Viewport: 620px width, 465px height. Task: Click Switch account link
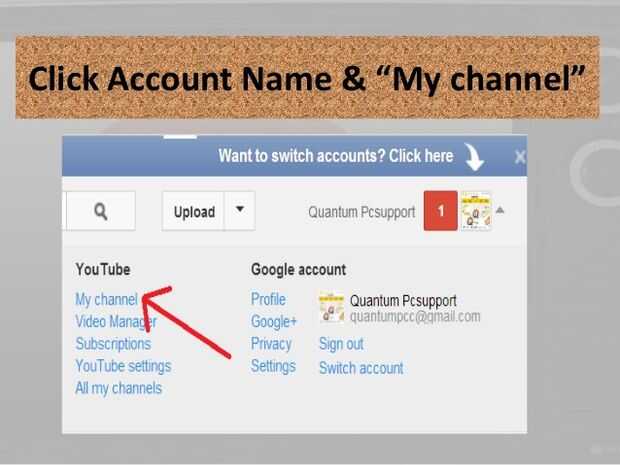pos(361,368)
